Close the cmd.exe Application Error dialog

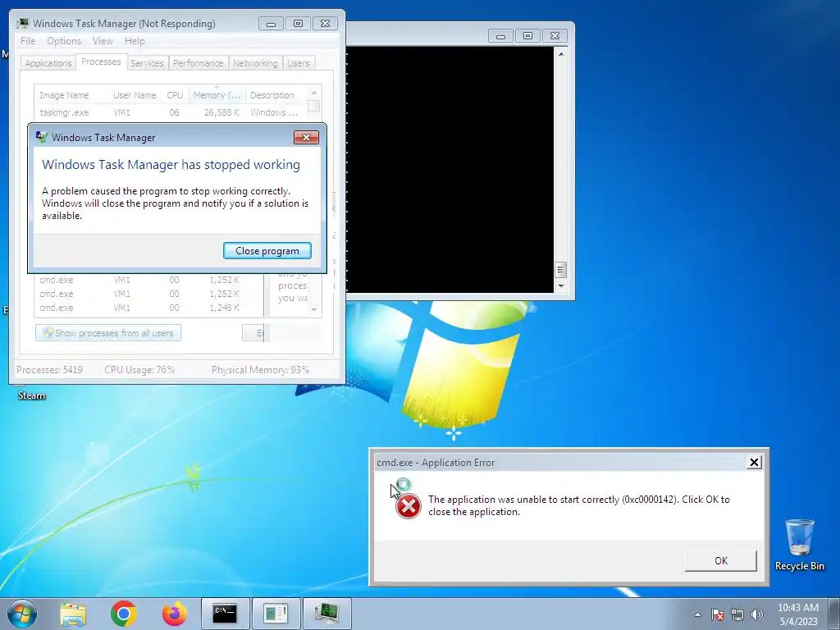coord(754,462)
